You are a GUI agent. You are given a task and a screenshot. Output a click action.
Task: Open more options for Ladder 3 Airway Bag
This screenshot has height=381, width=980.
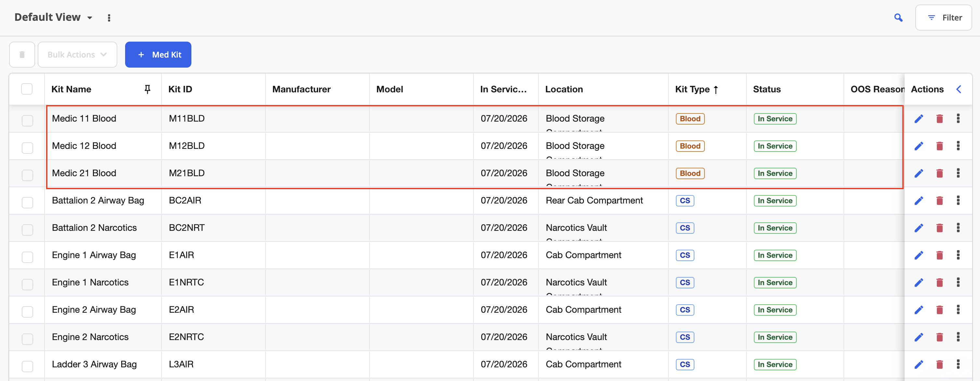[x=958, y=364]
